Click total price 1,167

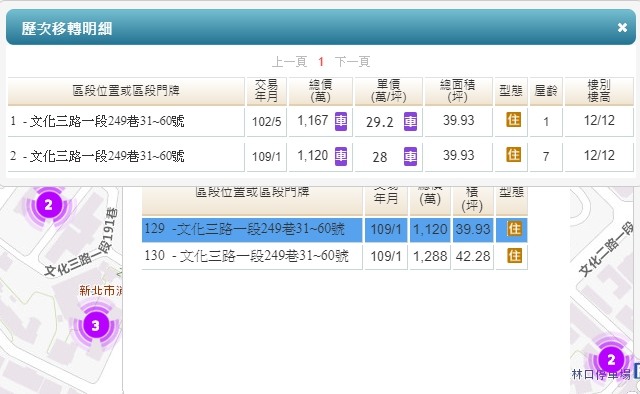coord(313,120)
